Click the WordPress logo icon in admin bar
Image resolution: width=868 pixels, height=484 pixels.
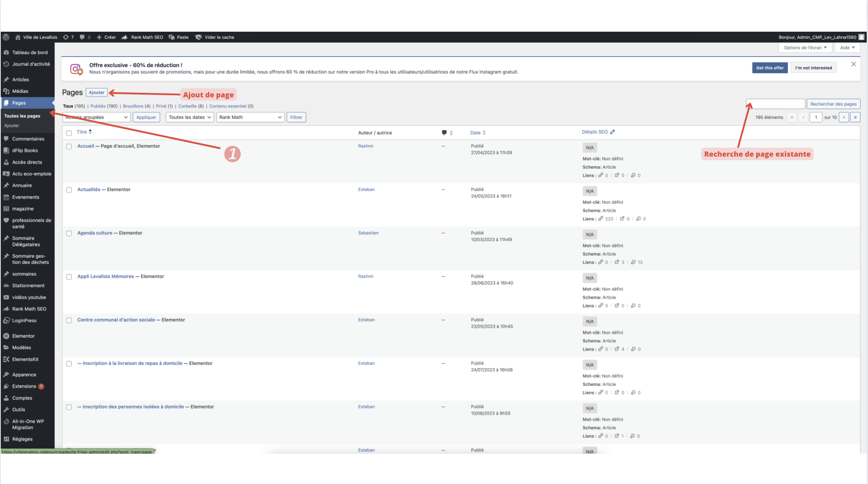6,37
